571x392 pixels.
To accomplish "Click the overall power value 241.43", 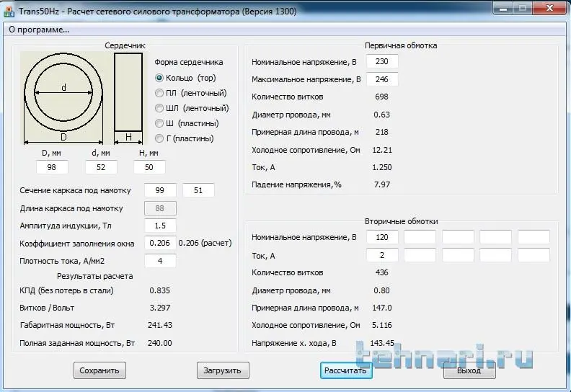I will point(160,325).
